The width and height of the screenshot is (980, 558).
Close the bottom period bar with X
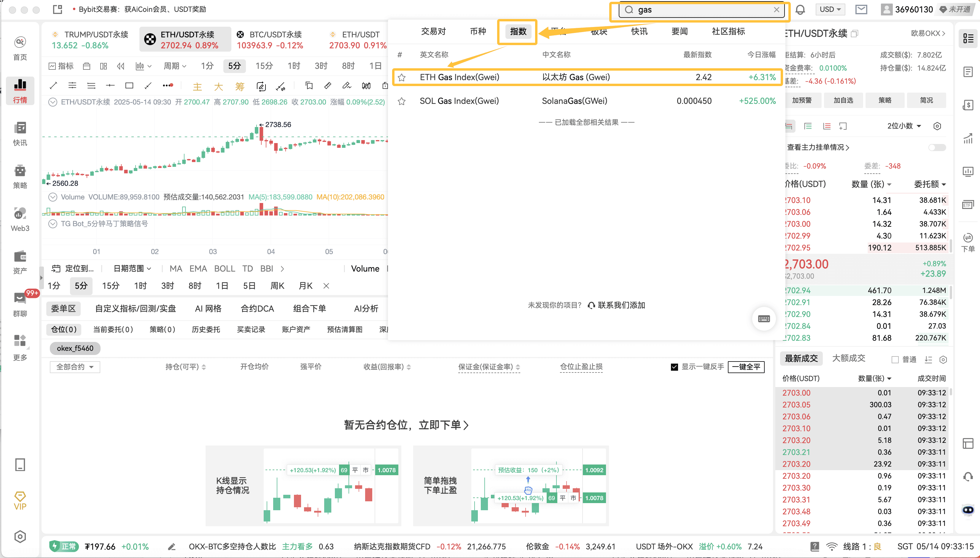(x=326, y=286)
